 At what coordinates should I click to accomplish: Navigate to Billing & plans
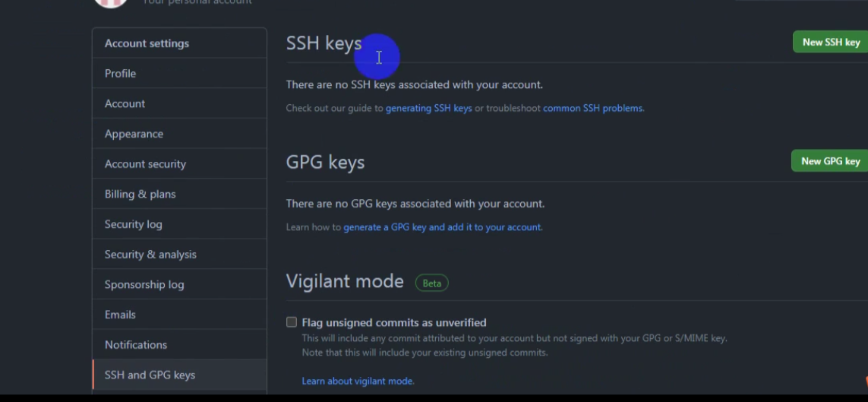[179, 195]
